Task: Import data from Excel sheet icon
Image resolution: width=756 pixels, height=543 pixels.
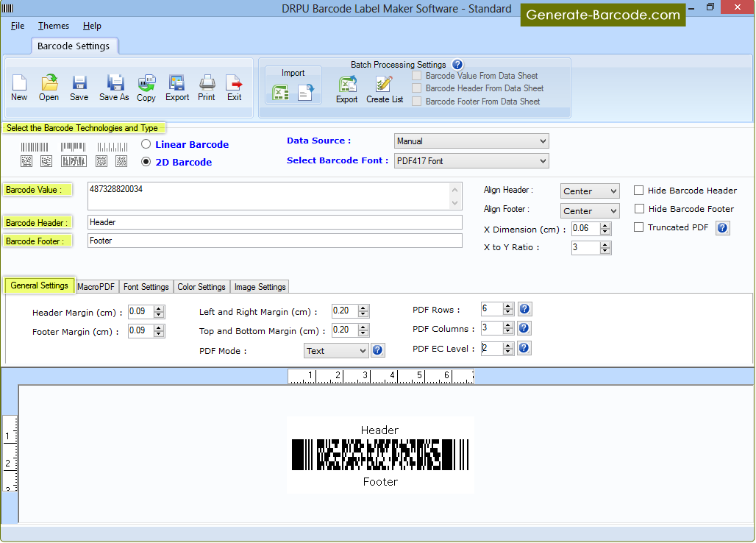Action: (281, 92)
